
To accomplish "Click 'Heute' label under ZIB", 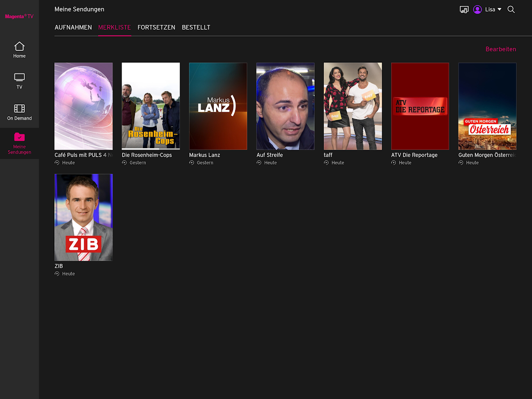I will point(69,274).
